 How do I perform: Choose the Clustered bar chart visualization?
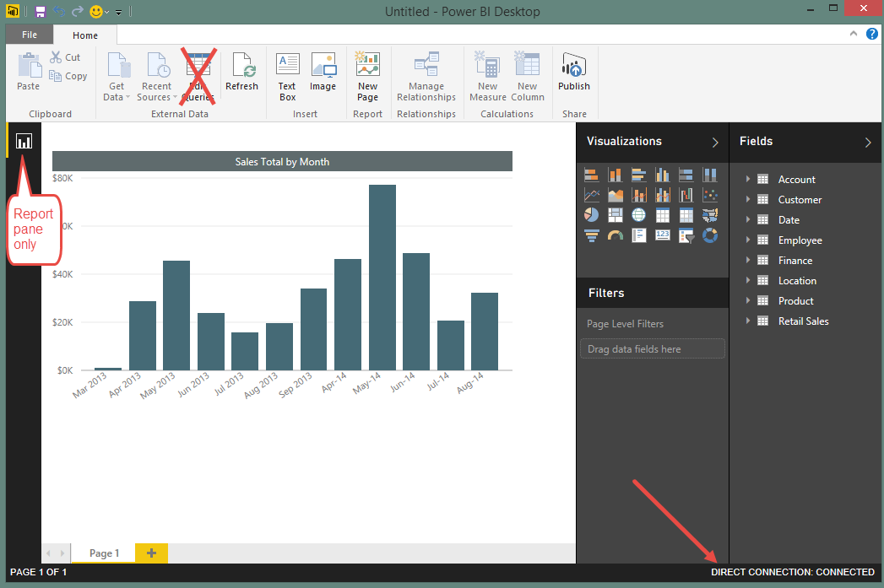(639, 175)
